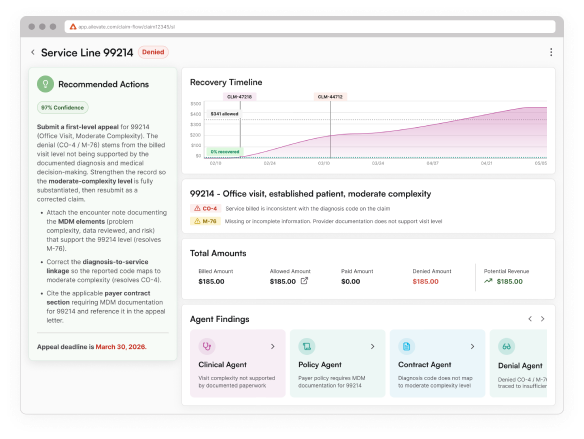584x439 pixels.
Task: Click the M-76 yellow warning triangle icon
Action: pyautogui.click(x=197, y=221)
